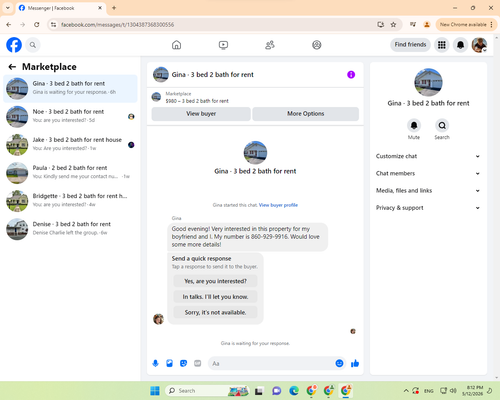
Task: Open the Groups icon in top navigation
Action: click(317, 45)
